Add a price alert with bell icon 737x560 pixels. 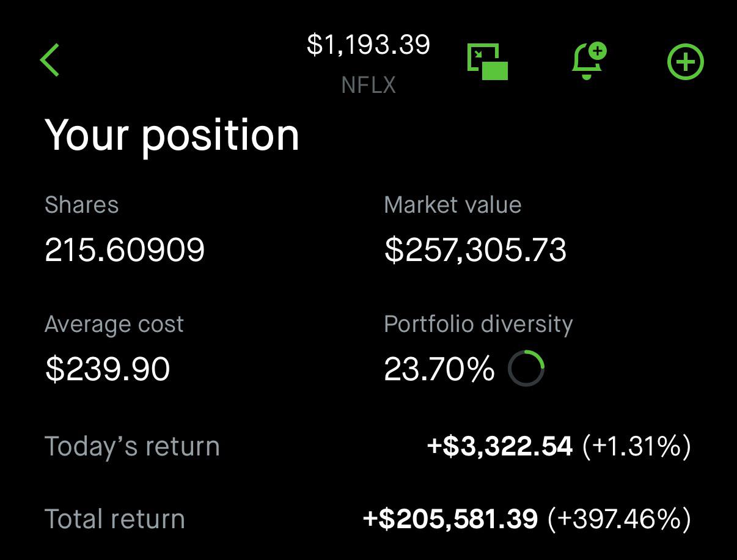pos(588,61)
